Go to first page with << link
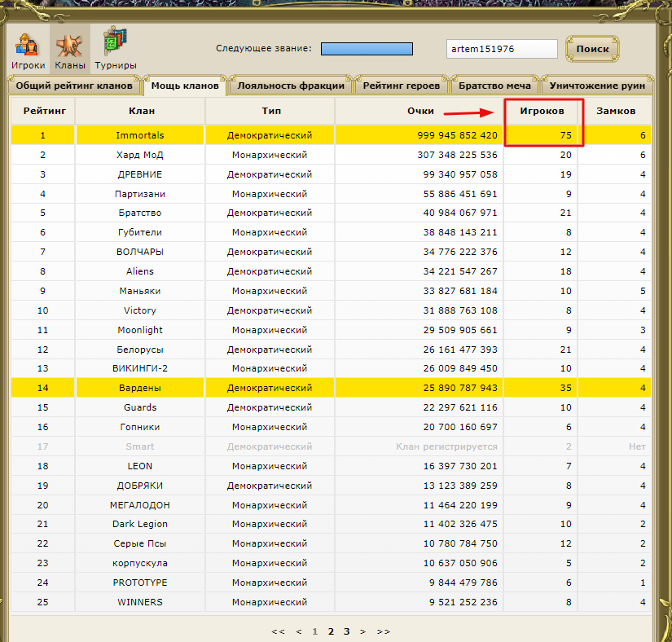This screenshot has height=642, width=672. [x=278, y=631]
